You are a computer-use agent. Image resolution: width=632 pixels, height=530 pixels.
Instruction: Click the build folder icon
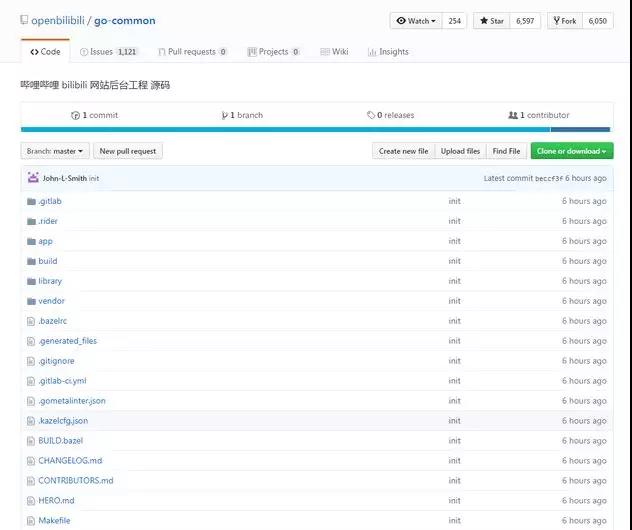(31, 261)
